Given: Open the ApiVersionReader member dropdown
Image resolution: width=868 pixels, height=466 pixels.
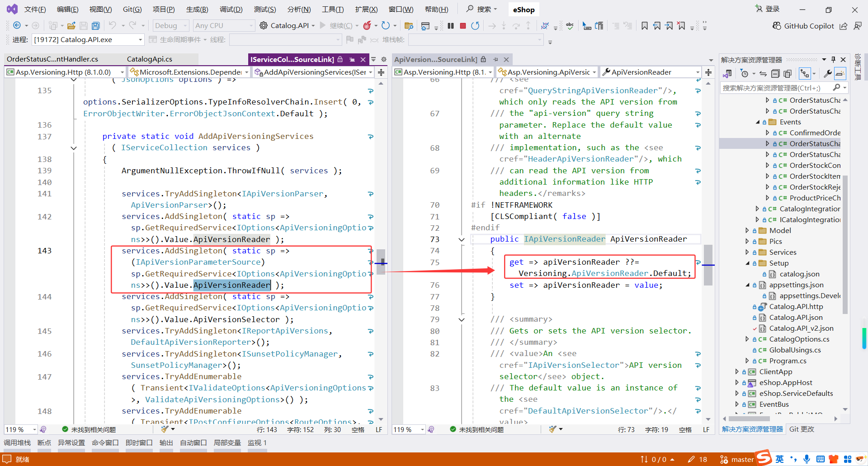Looking at the screenshot, I should pos(651,72).
